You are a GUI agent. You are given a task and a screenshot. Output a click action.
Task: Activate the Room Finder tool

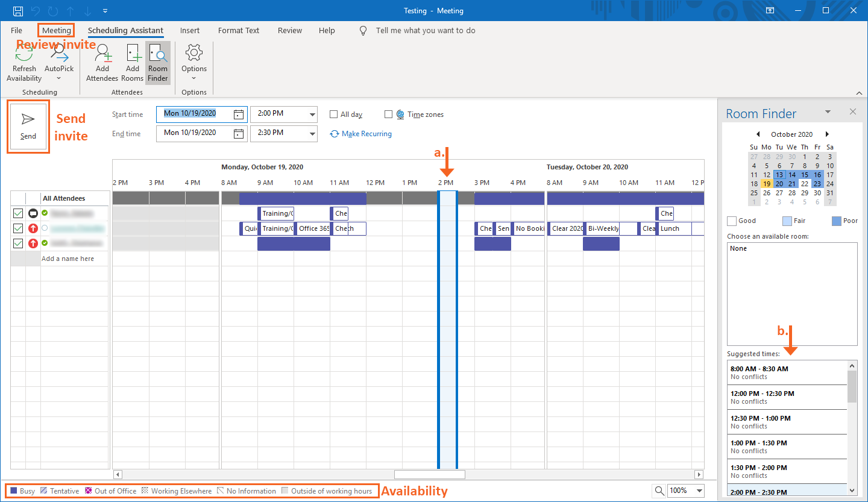157,62
